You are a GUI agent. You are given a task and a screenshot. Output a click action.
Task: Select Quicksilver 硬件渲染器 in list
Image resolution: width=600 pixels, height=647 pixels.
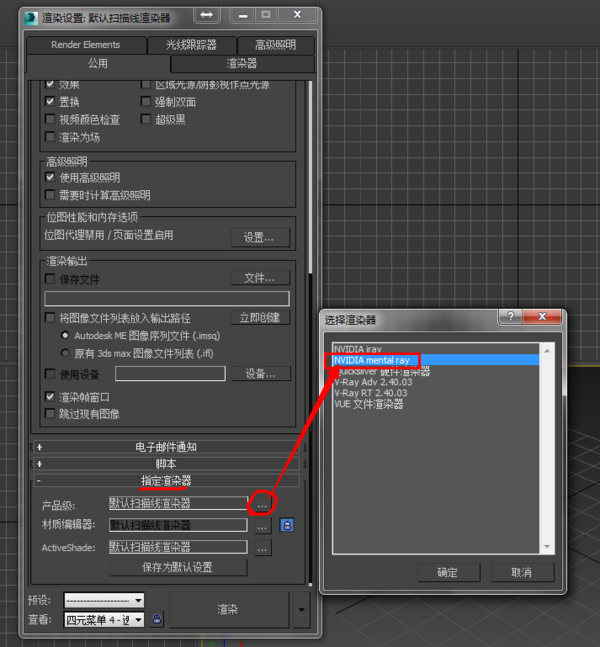[436, 371]
